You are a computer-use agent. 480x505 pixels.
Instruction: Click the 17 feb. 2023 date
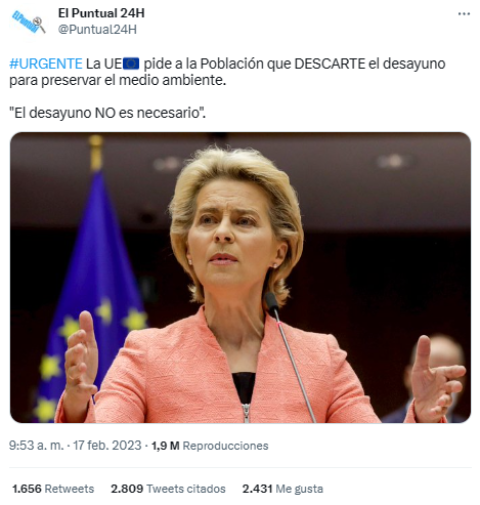[x=107, y=446]
